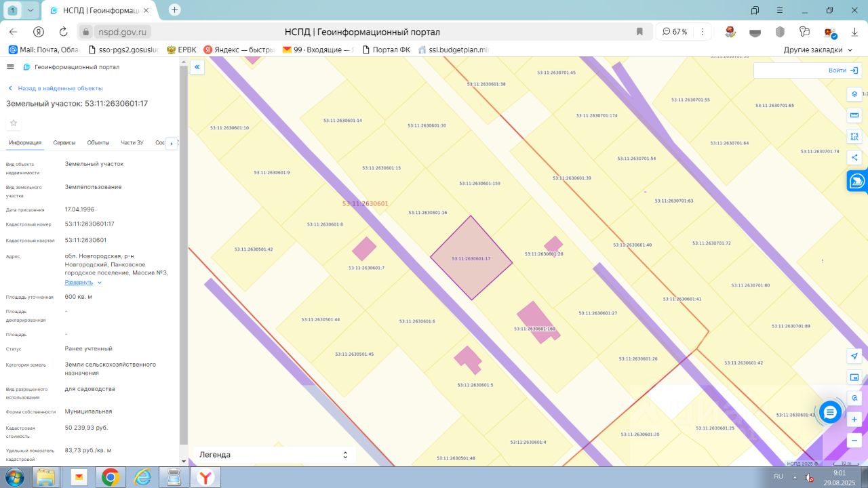
Task: Click the muted volume tray icon
Action: tap(808, 477)
